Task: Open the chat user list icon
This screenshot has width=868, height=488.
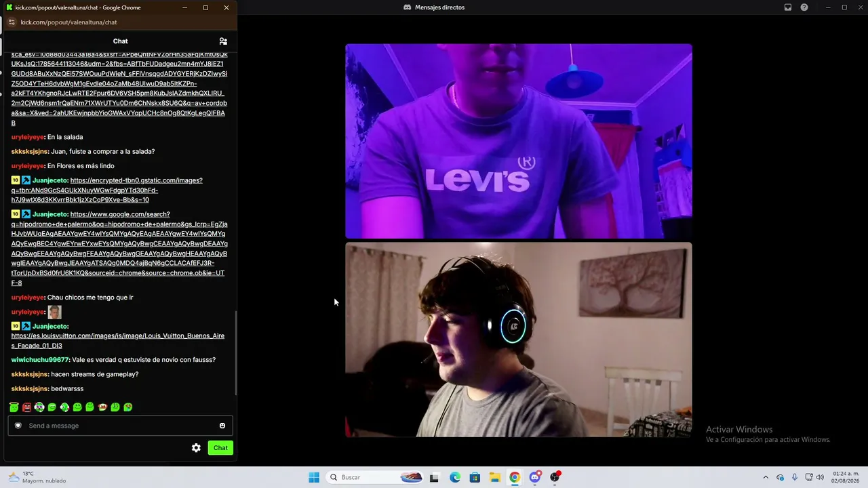Action: 223,41
